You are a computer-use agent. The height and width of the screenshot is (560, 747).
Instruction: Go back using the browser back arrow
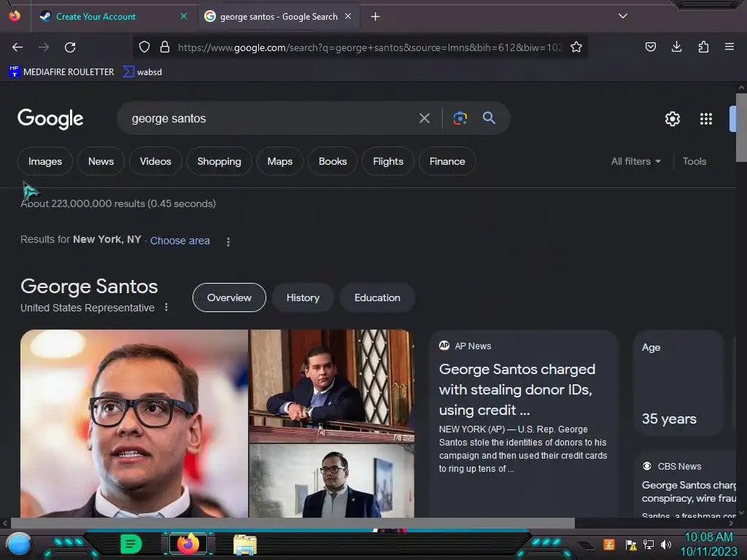point(18,47)
